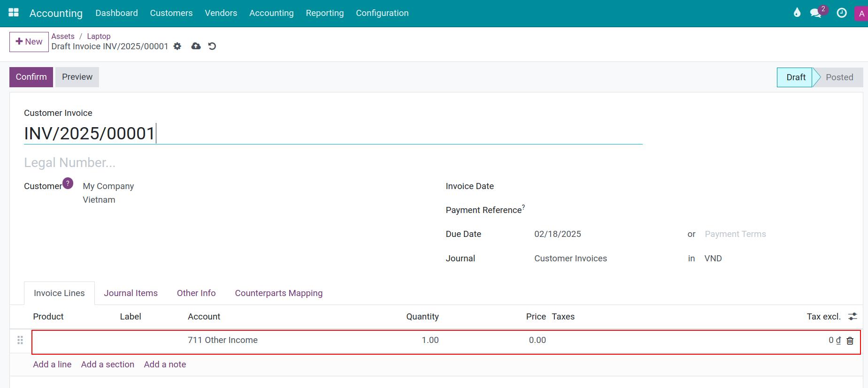Open the messages conversations icon
This screenshot has width=868, height=388.
(816, 13)
